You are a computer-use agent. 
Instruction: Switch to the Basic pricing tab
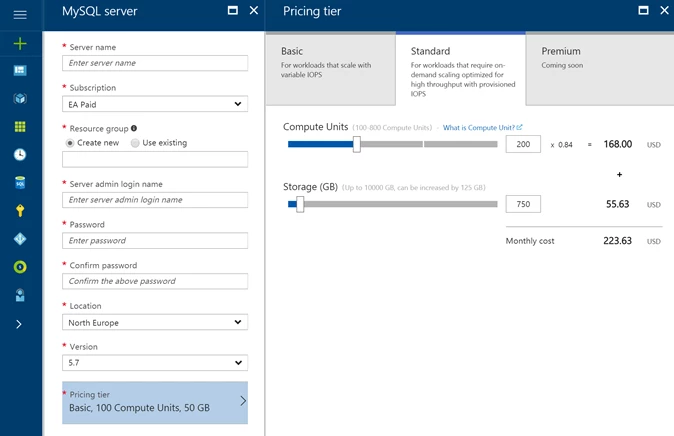331,69
